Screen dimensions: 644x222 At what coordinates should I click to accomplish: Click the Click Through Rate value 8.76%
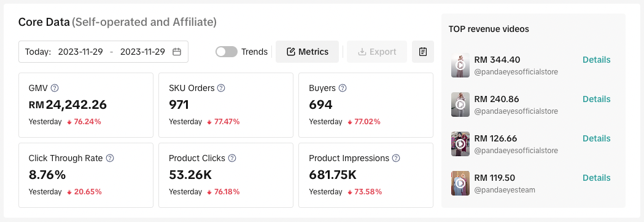[x=47, y=175]
